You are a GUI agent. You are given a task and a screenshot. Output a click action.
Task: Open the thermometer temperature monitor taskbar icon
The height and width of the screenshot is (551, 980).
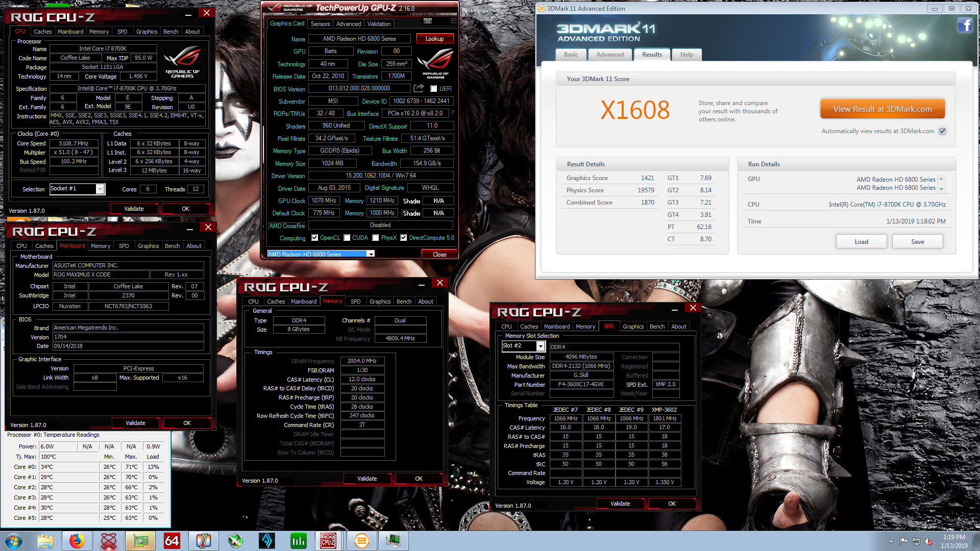point(203,541)
